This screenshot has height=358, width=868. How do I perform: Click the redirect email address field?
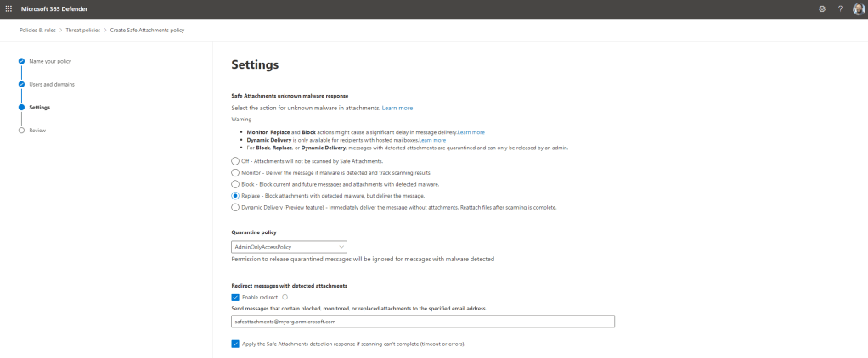tap(422, 322)
